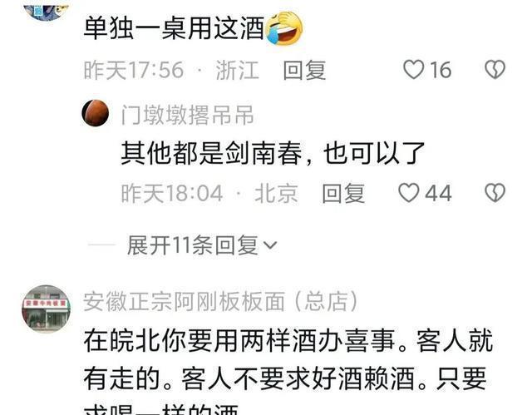Reply to the 浙江 comment posted at 17:56
532x415 pixels.
click(304, 70)
